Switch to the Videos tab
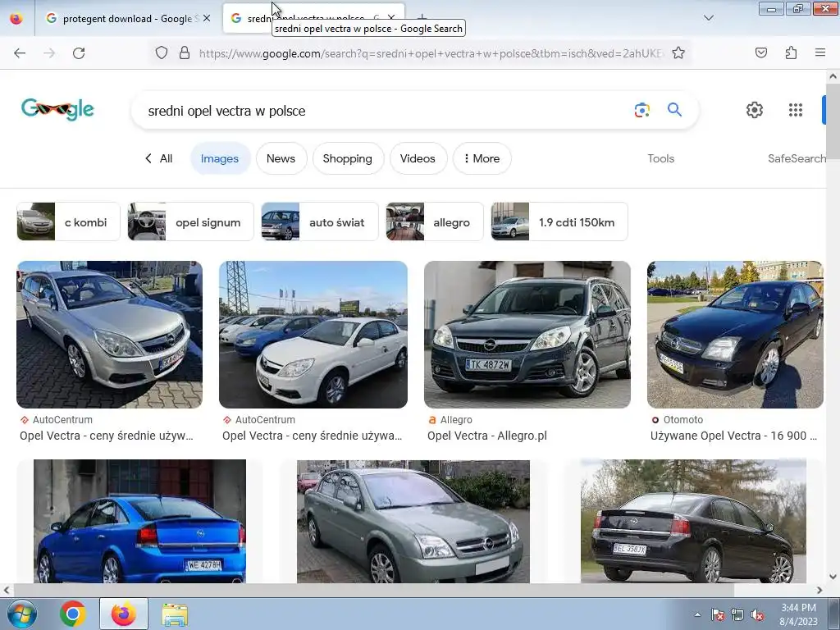This screenshot has height=630, width=840. pos(418,158)
